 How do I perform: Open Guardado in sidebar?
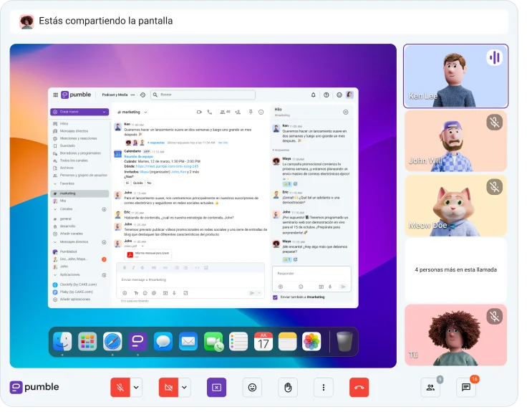(x=67, y=145)
